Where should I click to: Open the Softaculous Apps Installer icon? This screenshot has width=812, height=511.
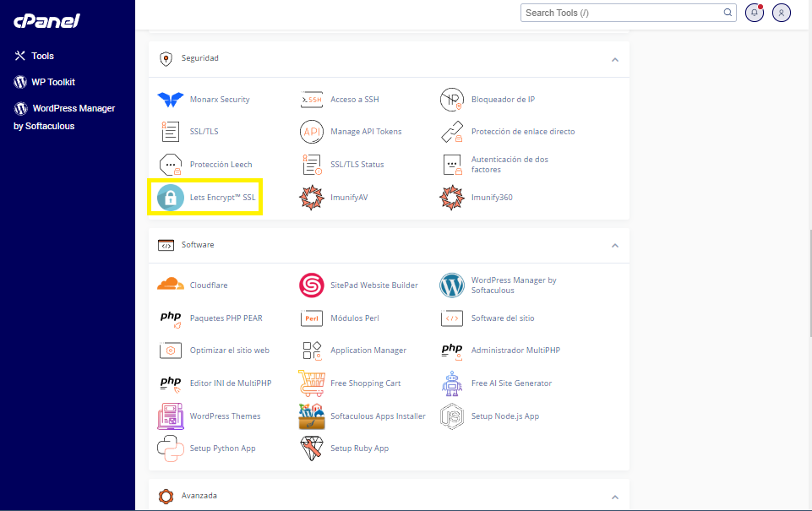coord(312,416)
